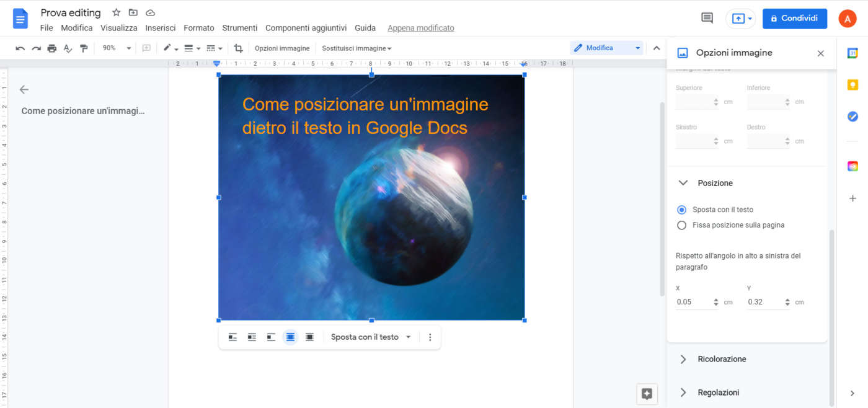Open the zoom 90% dropdown
868x408 pixels.
(117, 48)
